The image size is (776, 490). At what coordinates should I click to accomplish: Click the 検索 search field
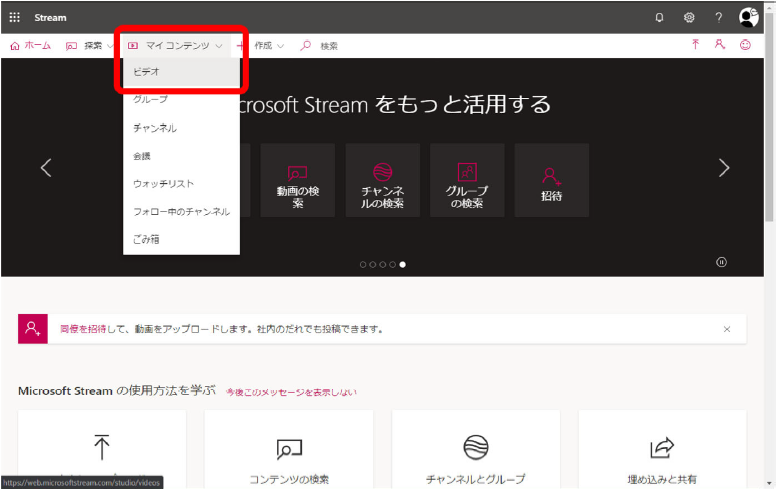[x=329, y=46]
